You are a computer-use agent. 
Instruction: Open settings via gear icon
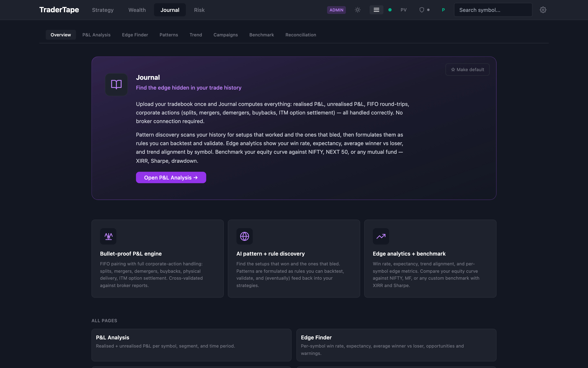coord(543,10)
